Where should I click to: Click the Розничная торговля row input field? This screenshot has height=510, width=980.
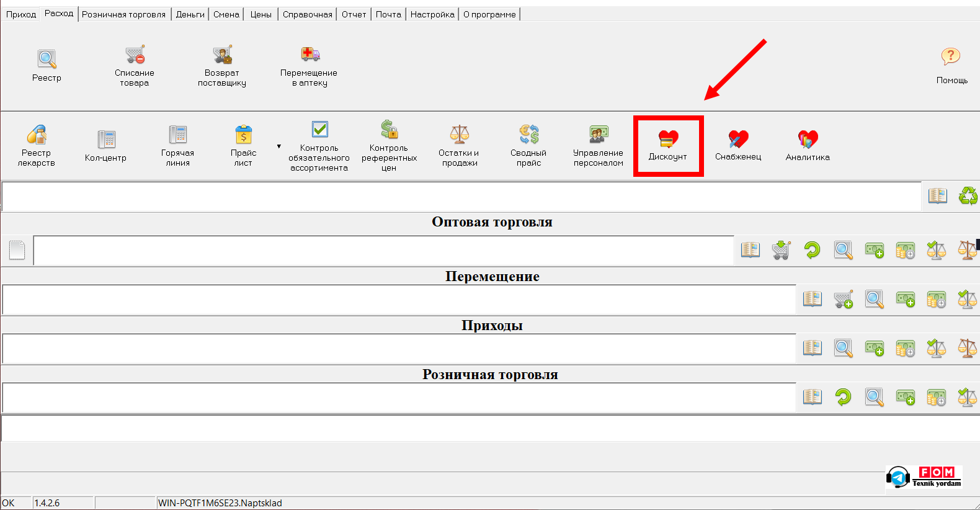pyautogui.click(x=399, y=398)
